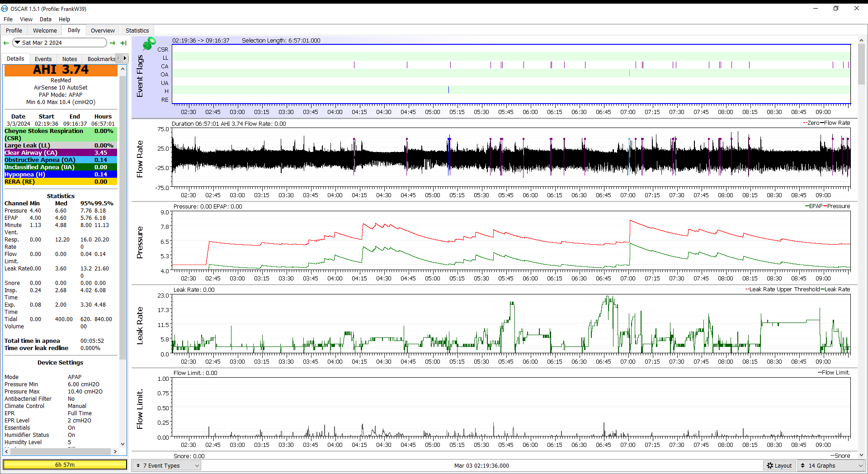This screenshot has height=474, width=868.
Task: Click the up arrow of the left panel scrollbar
Action: click(123, 68)
